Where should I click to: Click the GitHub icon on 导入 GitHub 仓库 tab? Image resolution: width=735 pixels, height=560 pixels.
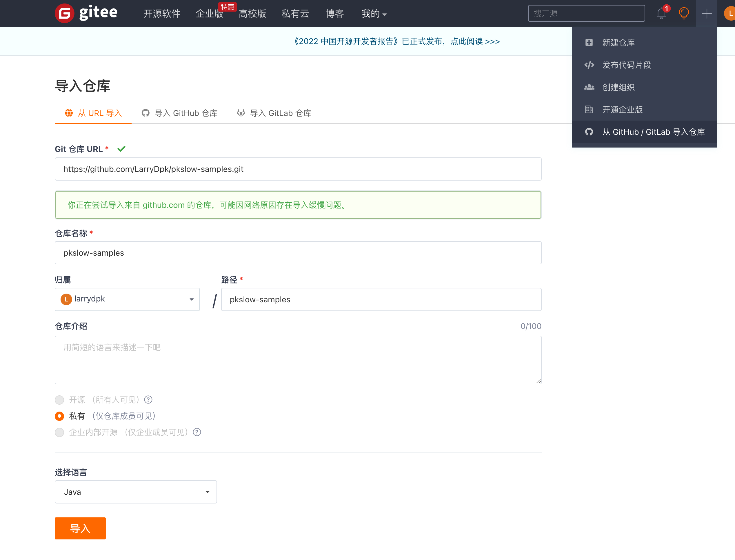[x=146, y=113]
